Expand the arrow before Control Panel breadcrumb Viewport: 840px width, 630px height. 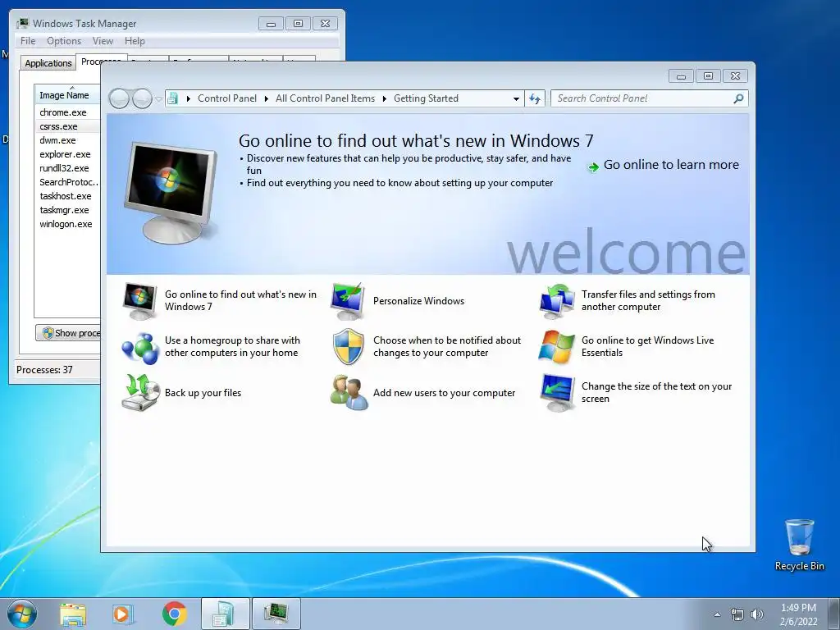[x=189, y=98]
